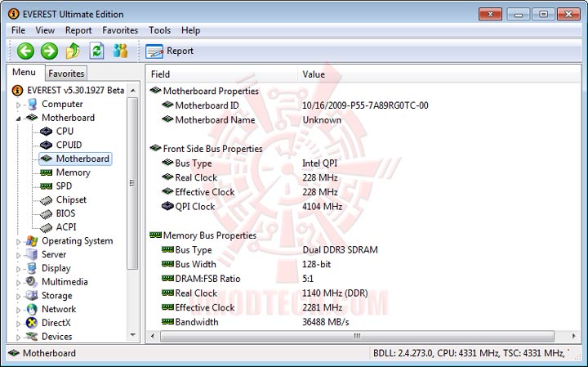Open the BIOS page icon
This screenshot has width=588, height=367.
click(46, 213)
